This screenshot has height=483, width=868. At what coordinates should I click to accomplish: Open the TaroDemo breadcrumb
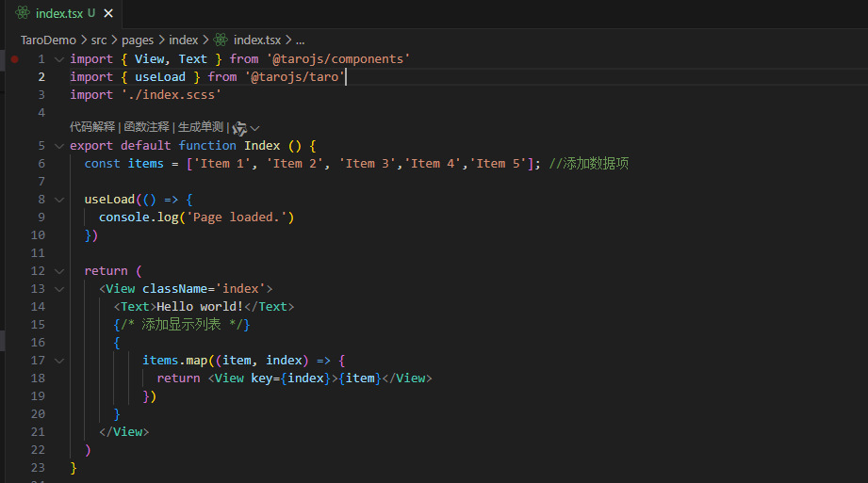coord(48,40)
